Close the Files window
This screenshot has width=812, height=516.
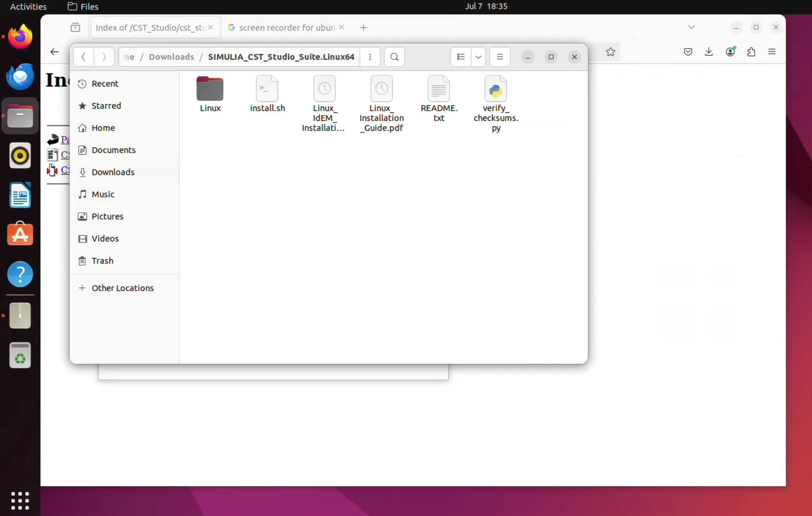(x=574, y=57)
